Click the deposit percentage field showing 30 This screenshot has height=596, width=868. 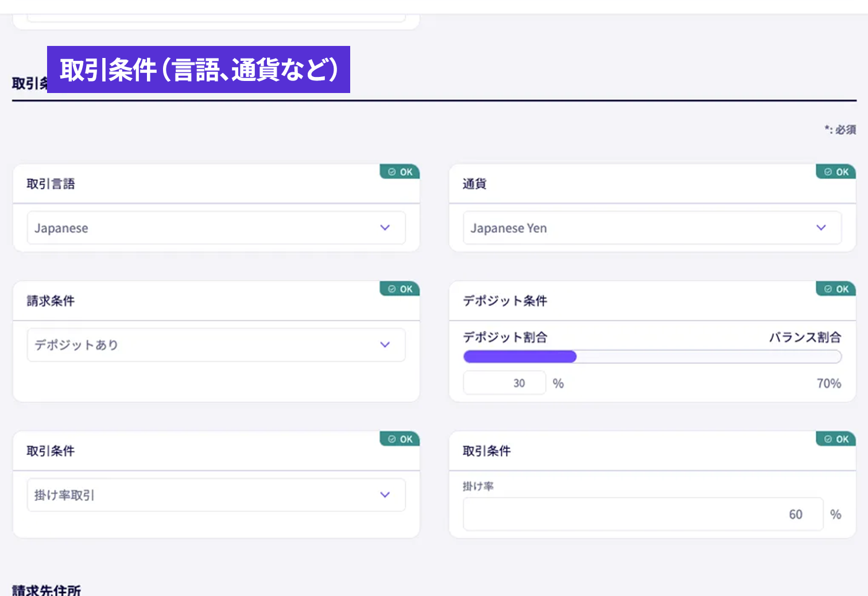pyautogui.click(x=504, y=383)
